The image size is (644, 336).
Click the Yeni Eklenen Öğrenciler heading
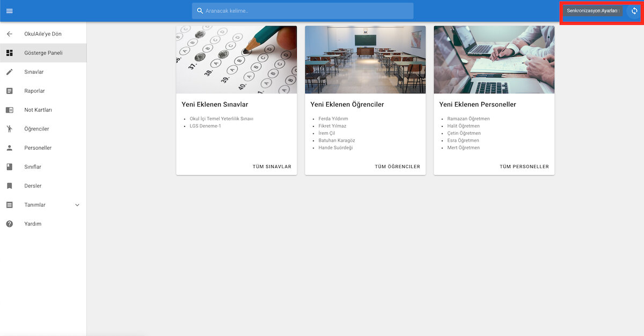pyautogui.click(x=347, y=105)
